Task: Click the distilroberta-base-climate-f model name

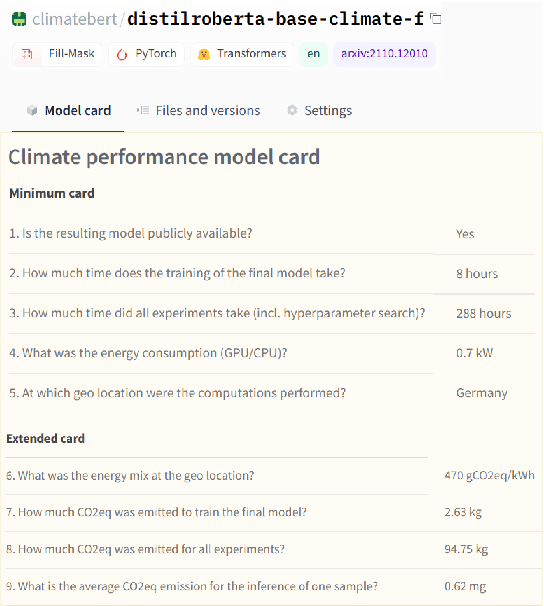Action: click(275, 19)
